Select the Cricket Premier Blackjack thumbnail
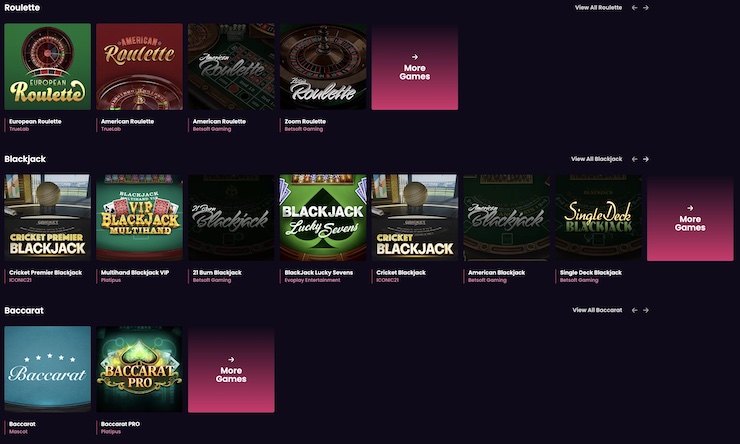 coord(47,218)
